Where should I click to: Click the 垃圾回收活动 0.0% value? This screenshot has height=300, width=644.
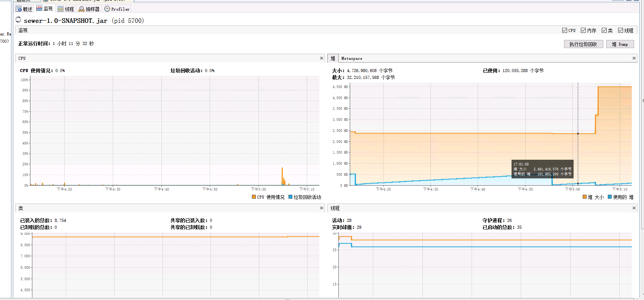[210, 71]
